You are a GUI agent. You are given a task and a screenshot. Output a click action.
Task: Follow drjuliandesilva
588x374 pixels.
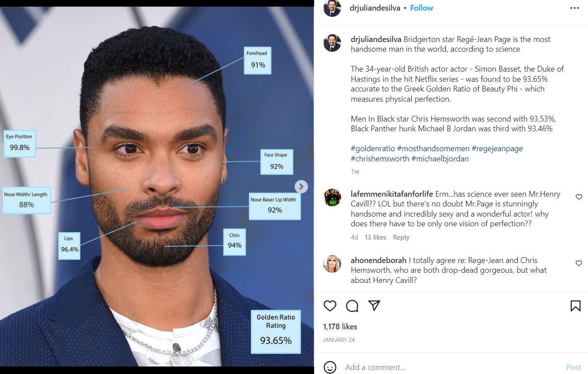pos(421,8)
